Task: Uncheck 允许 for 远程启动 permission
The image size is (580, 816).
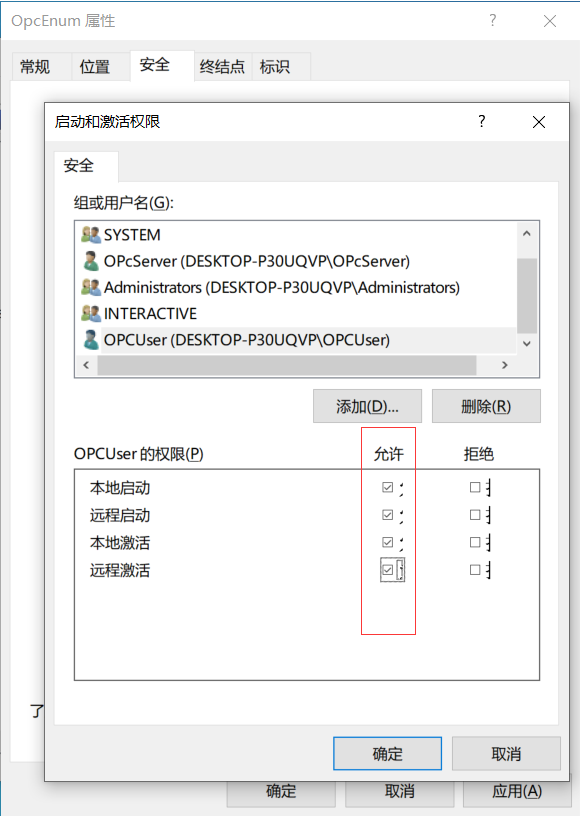Action: [385, 514]
